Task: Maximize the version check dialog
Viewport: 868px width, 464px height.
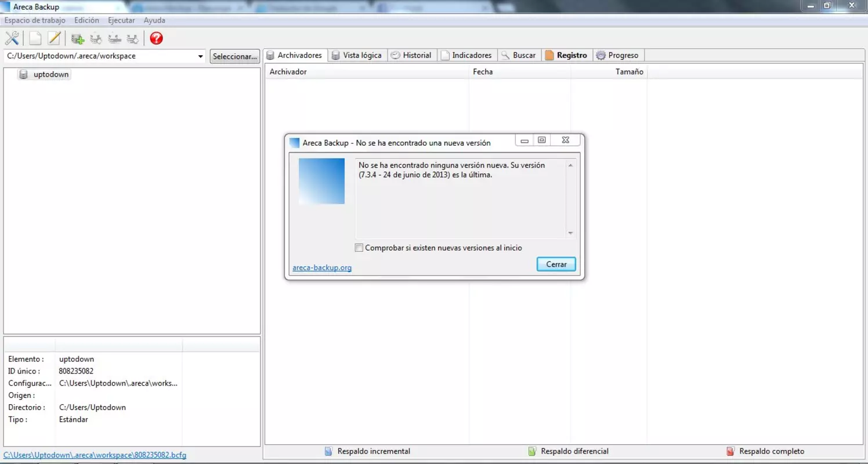Action: (542, 141)
